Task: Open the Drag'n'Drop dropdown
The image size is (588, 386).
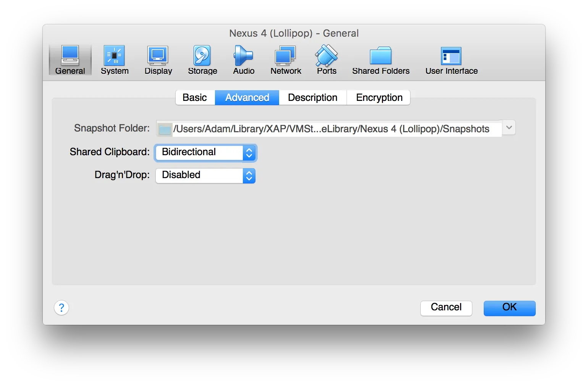Action: pos(205,175)
